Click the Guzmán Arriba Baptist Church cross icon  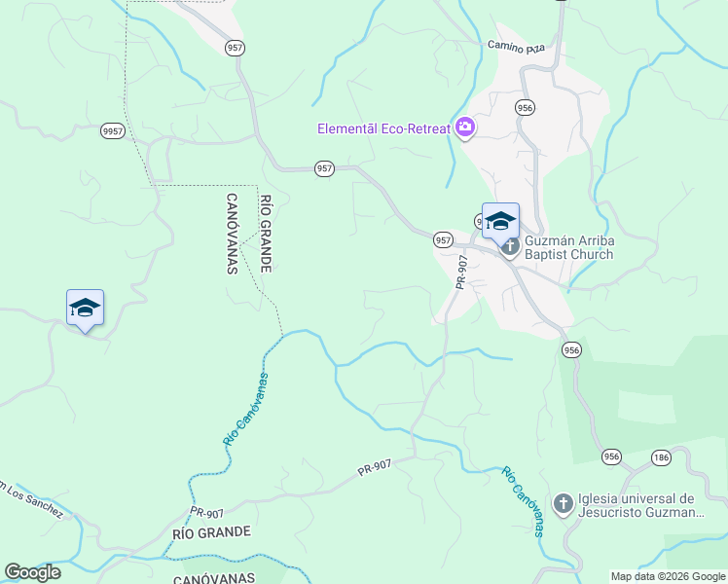point(510,247)
